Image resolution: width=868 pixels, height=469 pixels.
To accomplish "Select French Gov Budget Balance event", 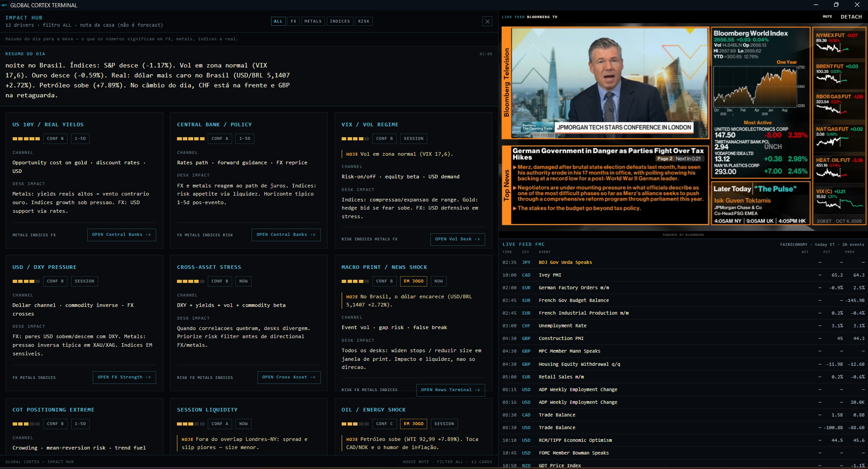I will (683, 301).
